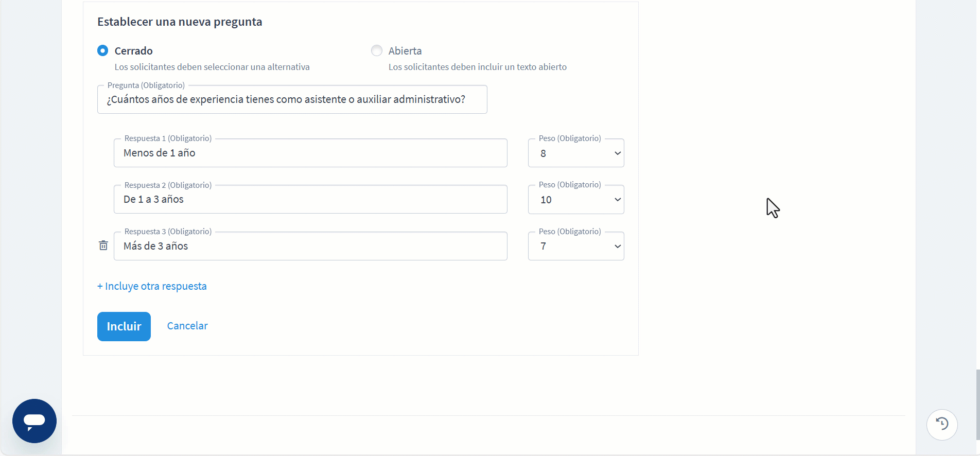The width and height of the screenshot is (980, 456).
Task: Select the Cerrado radio option
Action: tap(103, 50)
